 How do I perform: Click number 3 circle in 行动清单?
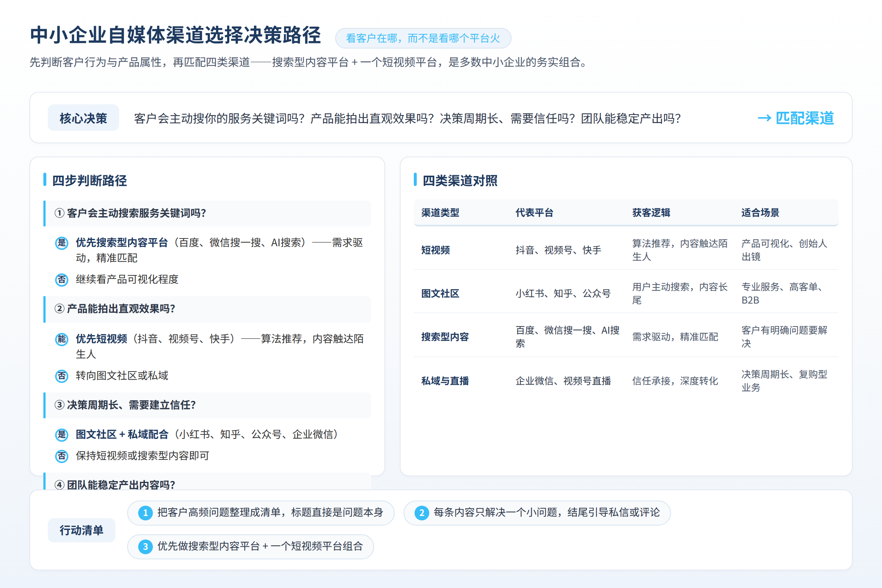[x=146, y=546]
